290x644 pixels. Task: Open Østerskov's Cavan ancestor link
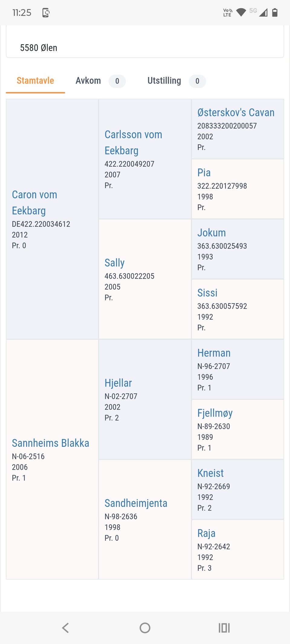coord(236,112)
